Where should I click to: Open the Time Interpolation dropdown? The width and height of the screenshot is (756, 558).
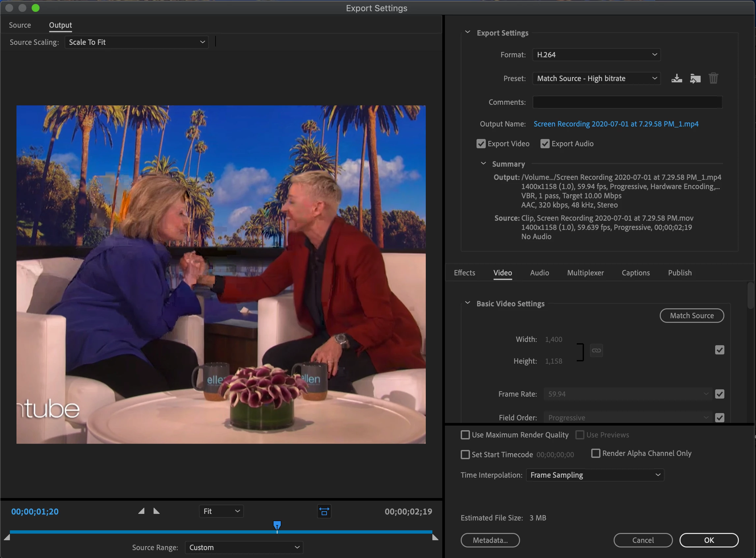[x=595, y=475]
